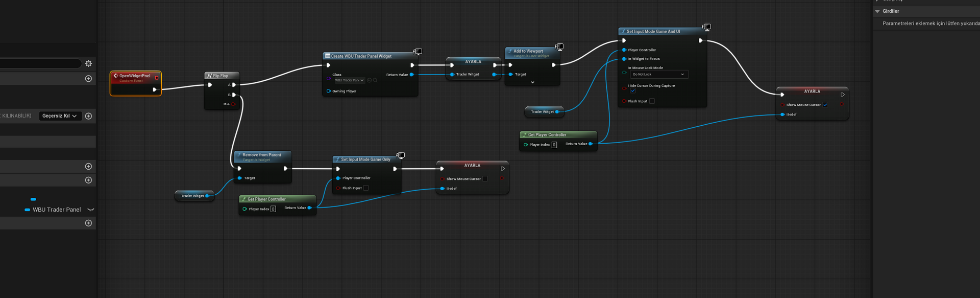Click exec output pin of Remove from Parent
Image resolution: width=980 pixels, height=298 pixels.
[285, 168]
